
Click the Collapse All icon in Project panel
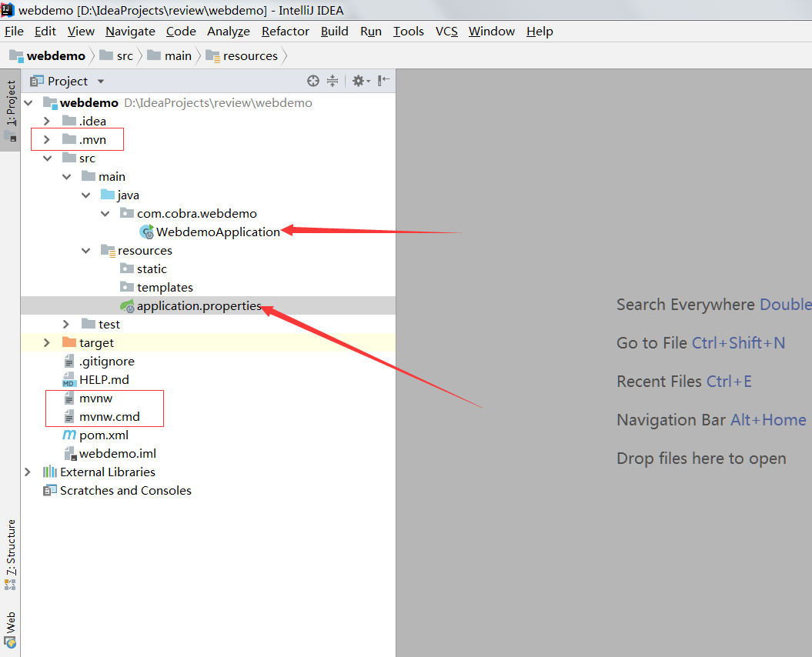332,81
